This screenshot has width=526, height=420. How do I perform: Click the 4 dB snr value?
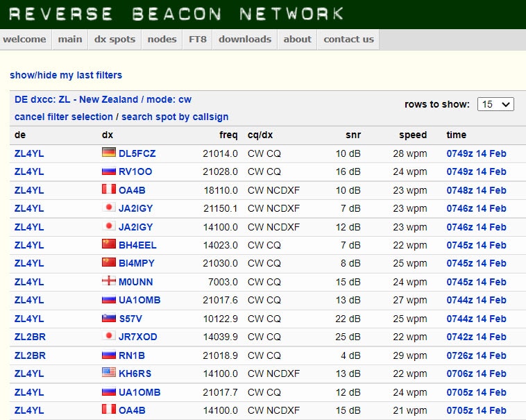pyautogui.click(x=350, y=355)
